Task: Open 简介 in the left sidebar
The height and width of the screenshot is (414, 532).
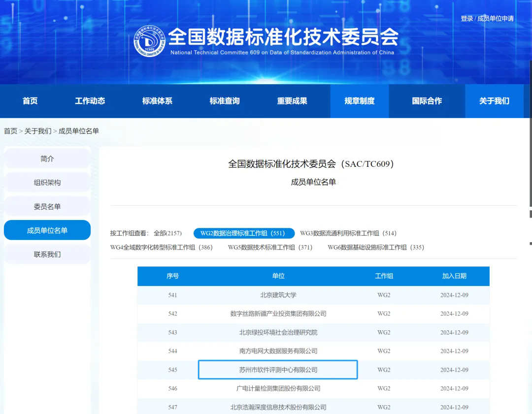Action: pyautogui.click(x=47, y=159)
